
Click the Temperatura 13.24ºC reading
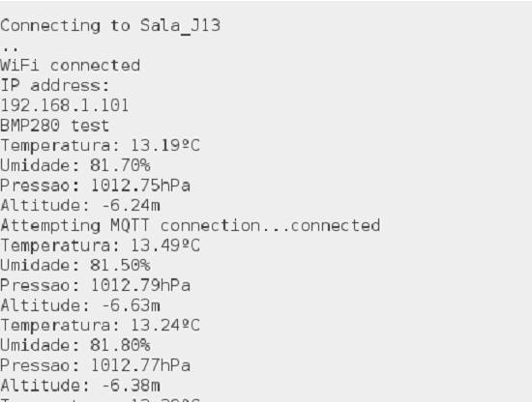pos(100,326)
